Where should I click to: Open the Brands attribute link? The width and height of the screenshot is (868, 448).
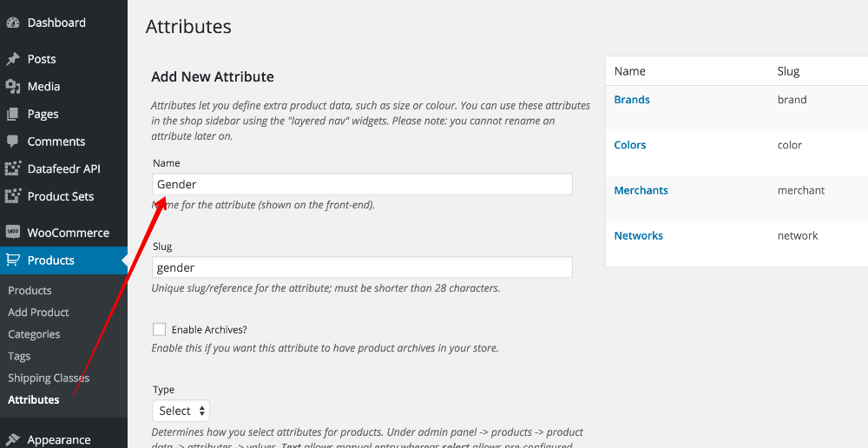pos(632,100)
